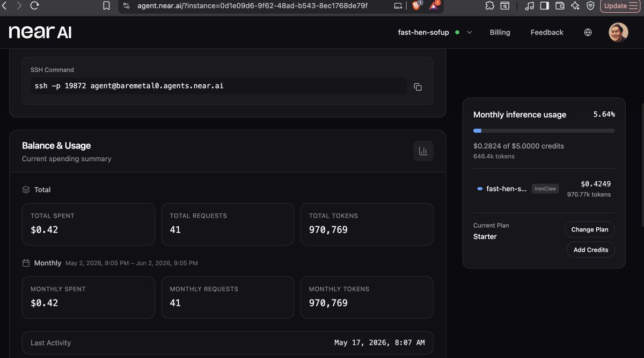Go to Billing page
Screen dimensions: 644x358
(x=500, y=32)
